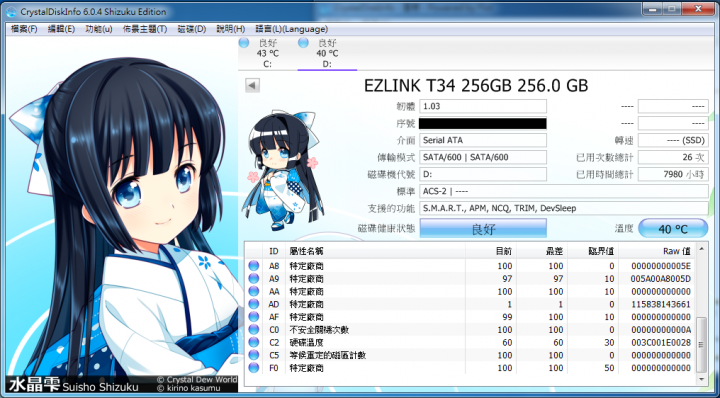
Task: Click the firmware field showing 1.03
Action: 483,106
